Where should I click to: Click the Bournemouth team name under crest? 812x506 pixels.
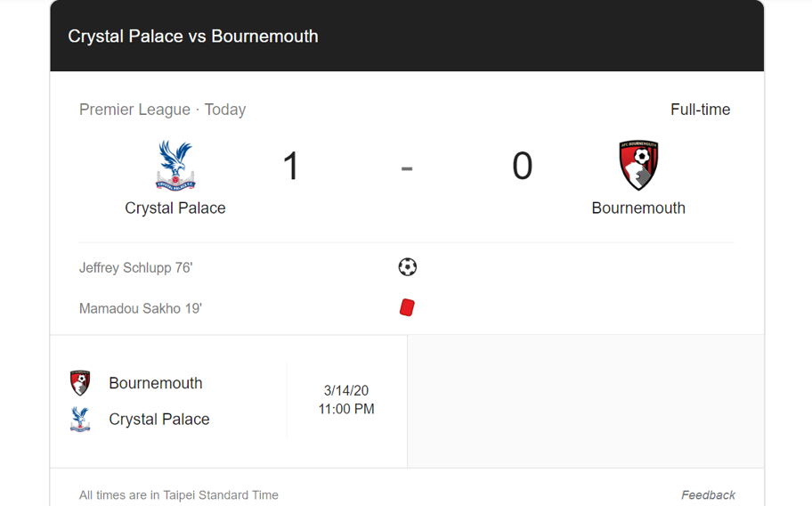638,208
